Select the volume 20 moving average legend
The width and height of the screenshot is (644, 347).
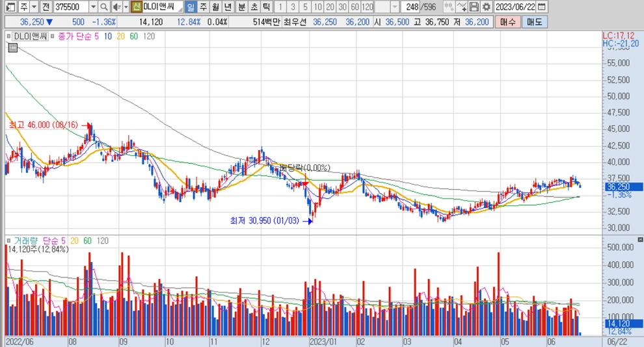74,241
